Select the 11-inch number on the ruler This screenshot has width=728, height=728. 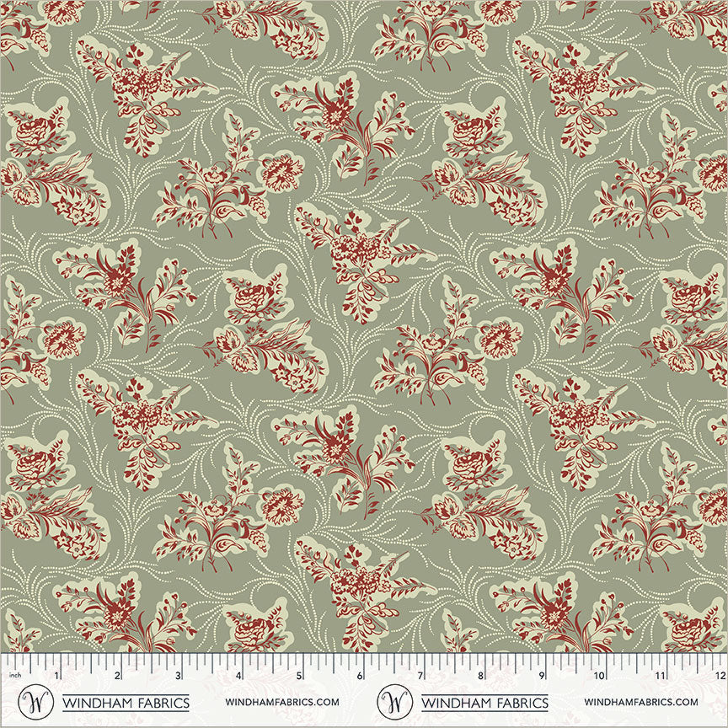[660, 677]
